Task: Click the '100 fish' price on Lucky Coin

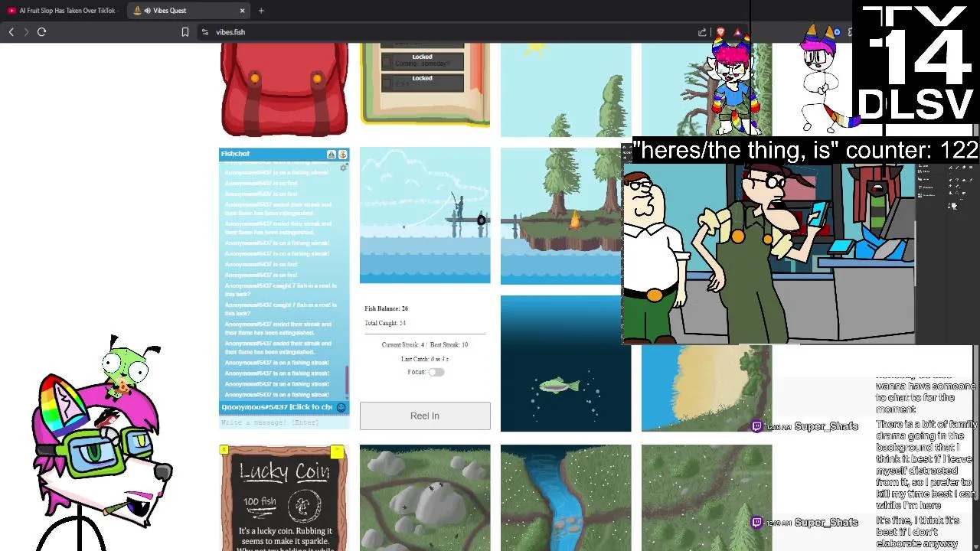Action: tap(260, 502)
